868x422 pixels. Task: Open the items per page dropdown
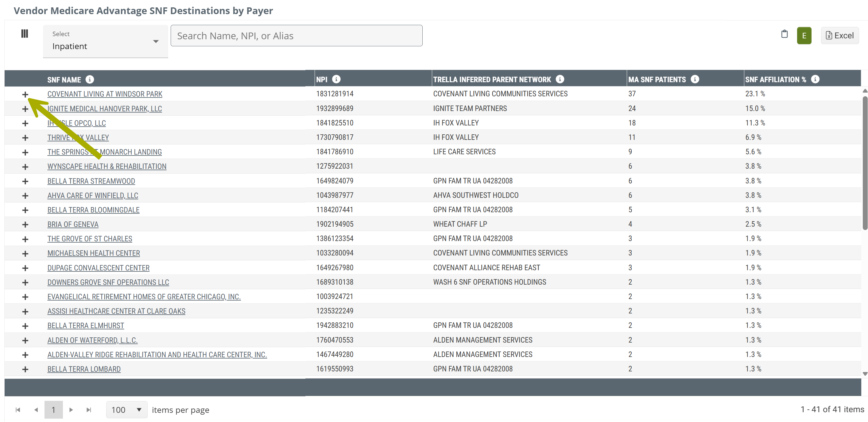pos(126,409)
